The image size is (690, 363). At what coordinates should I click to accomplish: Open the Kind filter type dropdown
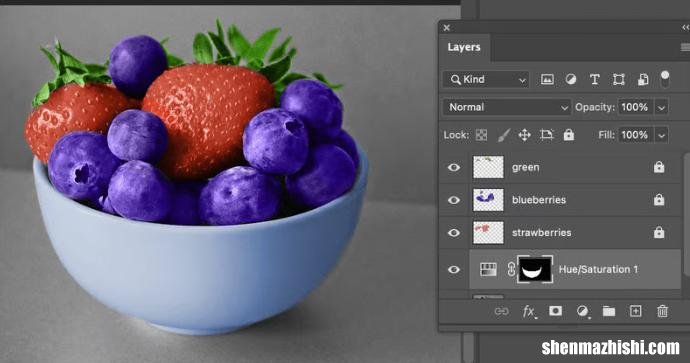tap(486, 80)
